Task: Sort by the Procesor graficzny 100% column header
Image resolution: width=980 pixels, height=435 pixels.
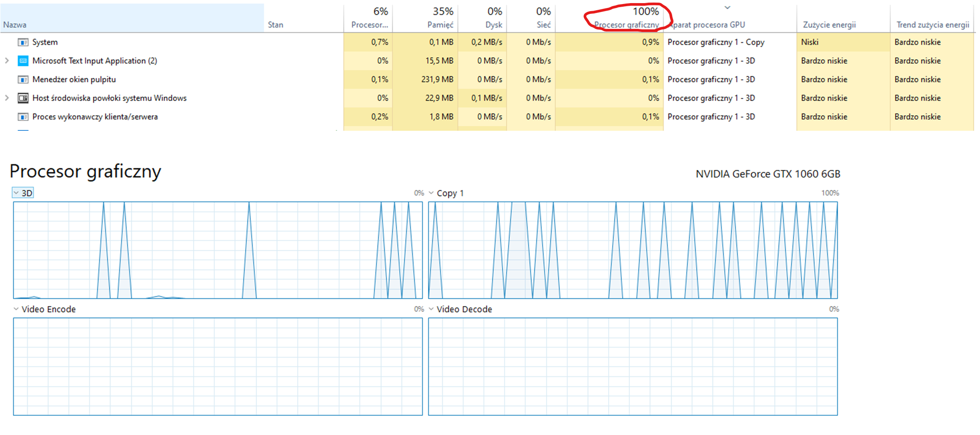Action: [x=609, y=18]
